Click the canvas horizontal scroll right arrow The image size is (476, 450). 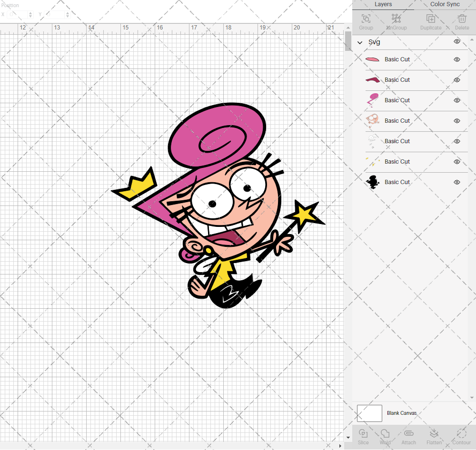(x=340, y=446)
